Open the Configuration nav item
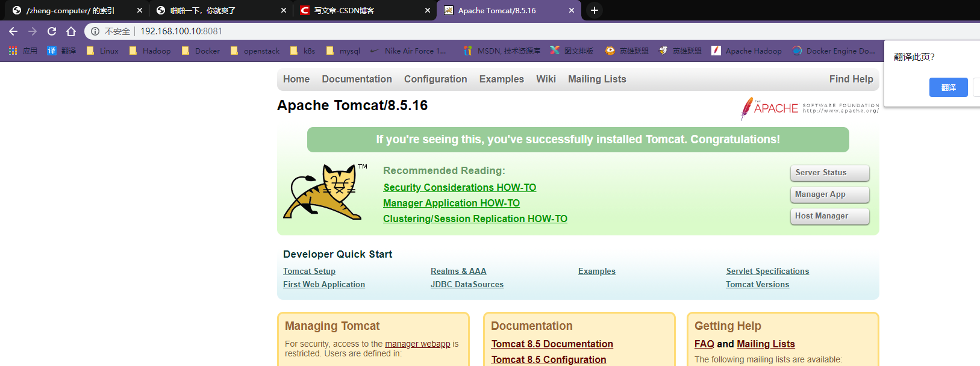The width and height of the screenshot is (980, 366). click(x=435, y=79)
